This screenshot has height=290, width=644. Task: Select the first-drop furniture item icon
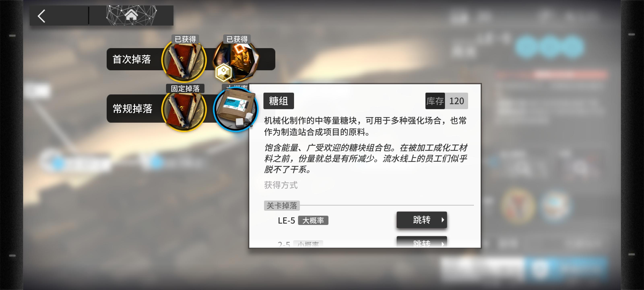pos(236,60)
